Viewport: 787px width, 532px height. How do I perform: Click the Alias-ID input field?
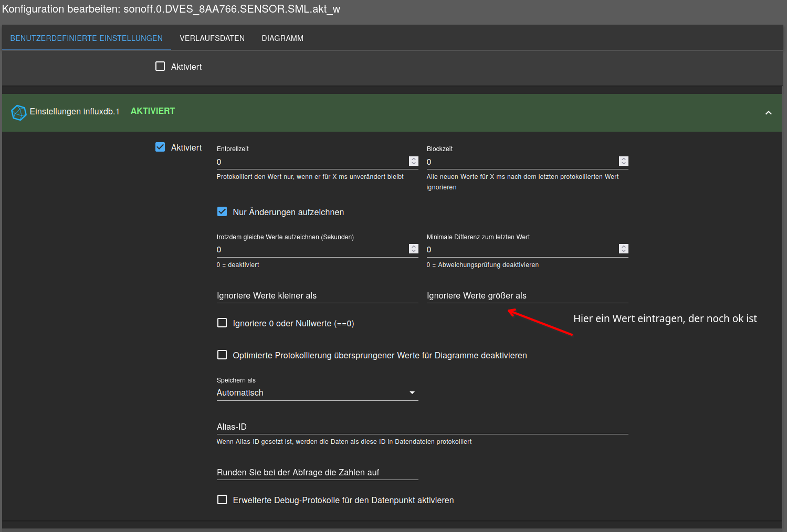[423, 427]
